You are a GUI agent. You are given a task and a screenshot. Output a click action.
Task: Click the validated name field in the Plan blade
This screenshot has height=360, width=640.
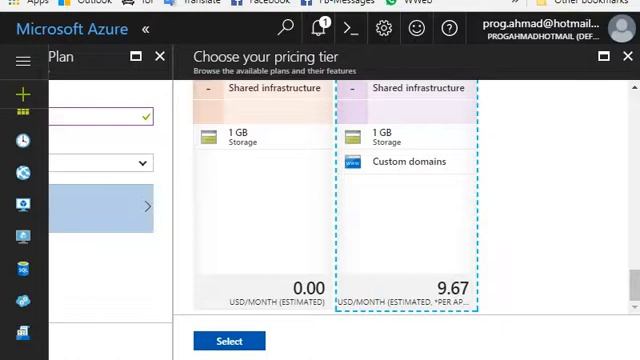click(101, 117)
